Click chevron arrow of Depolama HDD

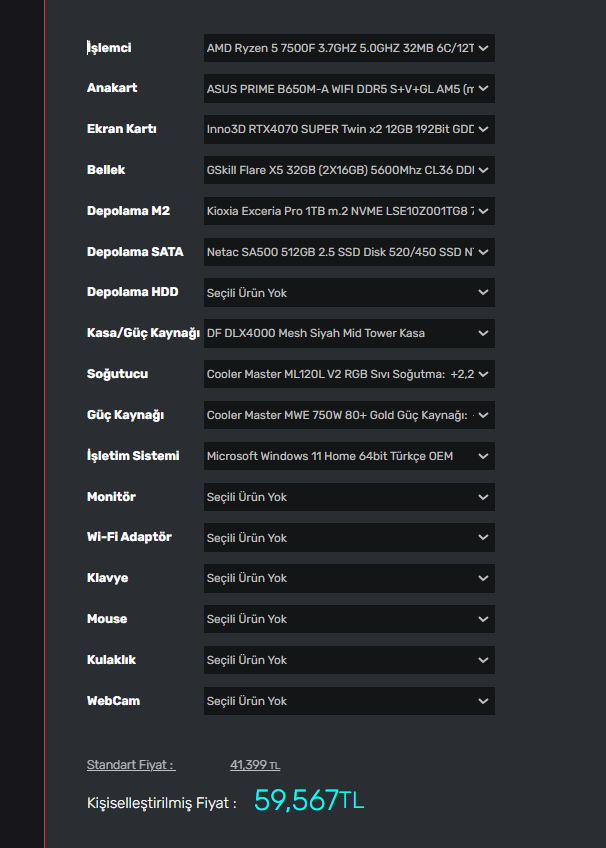(x=484, y=293)
